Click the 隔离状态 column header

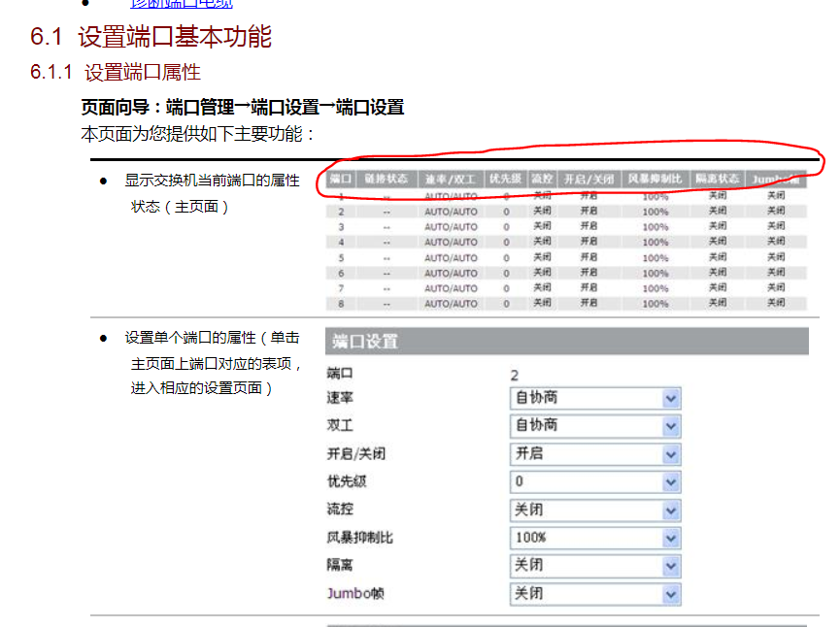point(717,179)
